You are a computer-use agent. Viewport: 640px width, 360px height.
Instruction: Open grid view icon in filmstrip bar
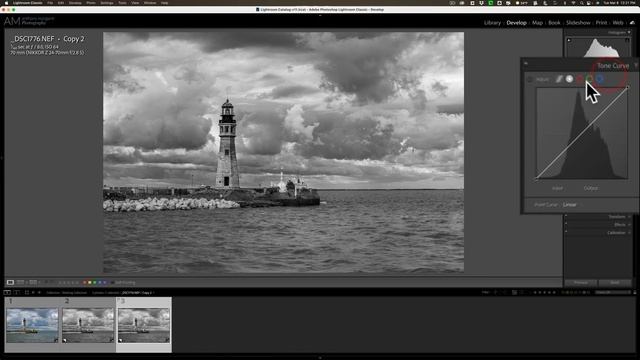(x=27, y=292)
